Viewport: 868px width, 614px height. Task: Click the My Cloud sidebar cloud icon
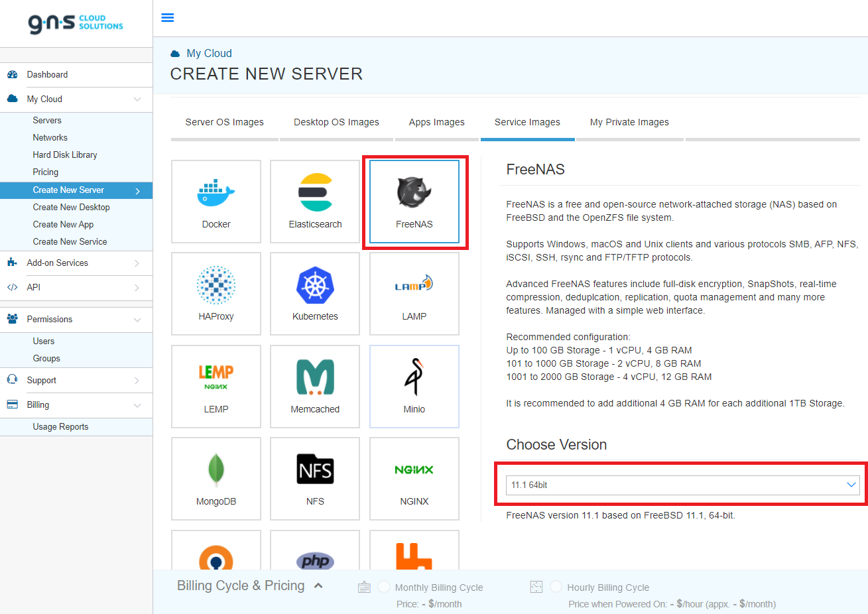(12, 99)
